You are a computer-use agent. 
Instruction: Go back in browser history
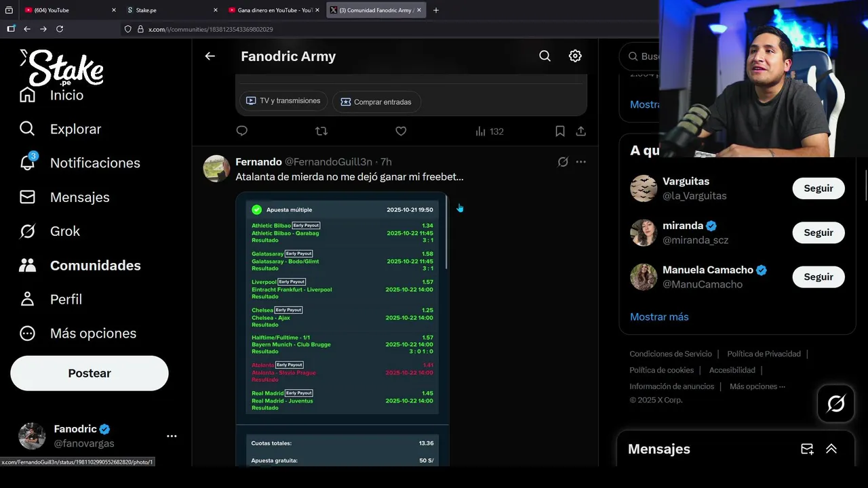[x=27, y=29]
